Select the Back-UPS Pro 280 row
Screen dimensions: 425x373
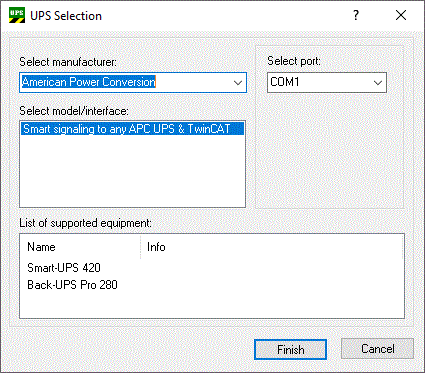[72, 285]
